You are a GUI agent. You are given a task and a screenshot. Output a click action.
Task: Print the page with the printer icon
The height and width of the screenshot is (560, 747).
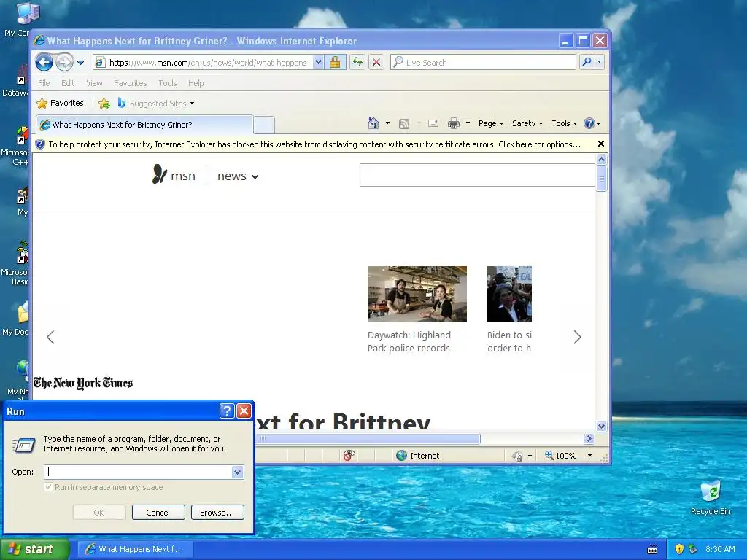tap(454, 123)
